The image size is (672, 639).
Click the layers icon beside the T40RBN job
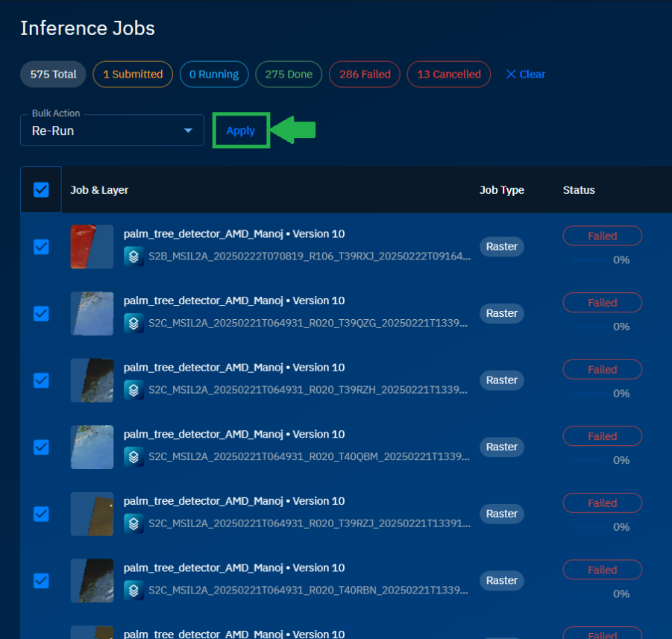134,591
